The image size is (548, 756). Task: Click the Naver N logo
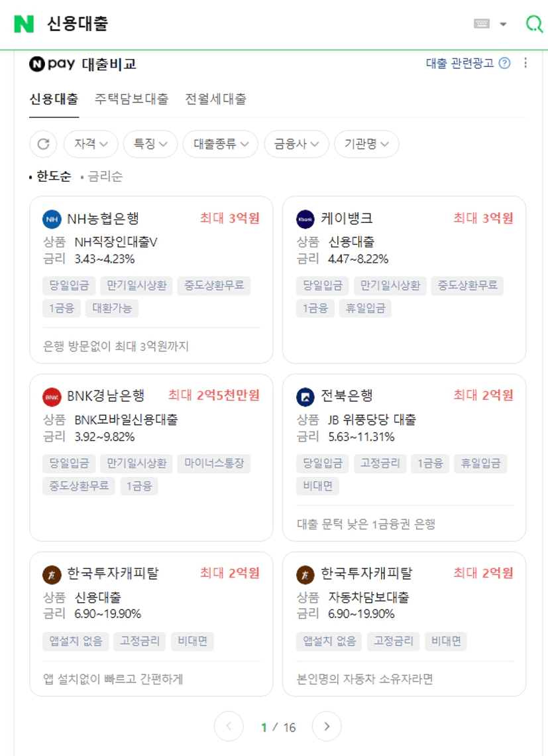[24, 24]
